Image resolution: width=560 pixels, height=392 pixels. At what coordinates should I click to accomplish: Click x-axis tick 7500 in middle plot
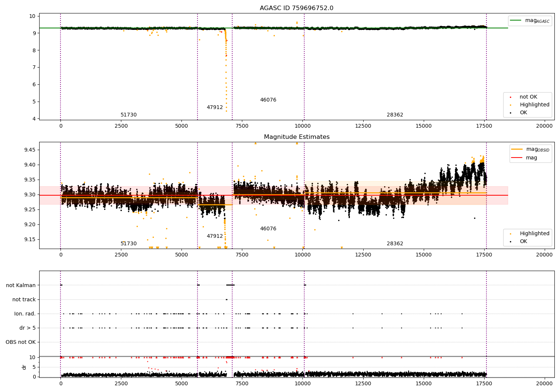click(242, 255)
